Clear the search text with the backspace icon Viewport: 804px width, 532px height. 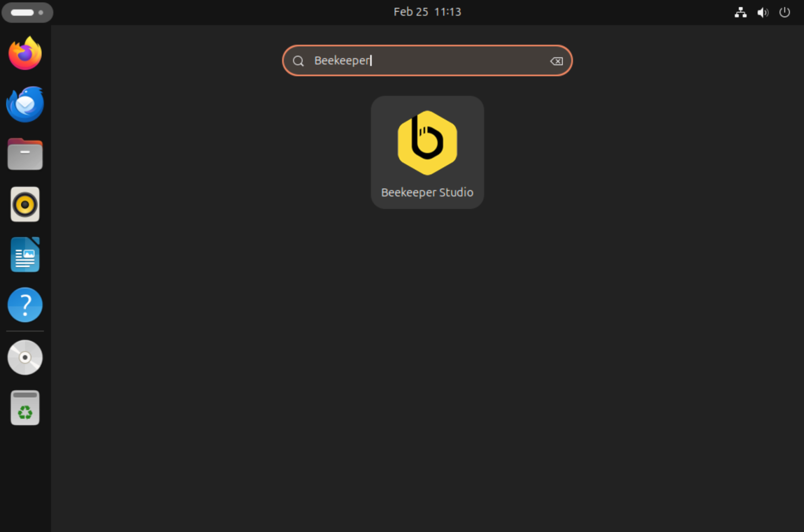click(556, 61)
